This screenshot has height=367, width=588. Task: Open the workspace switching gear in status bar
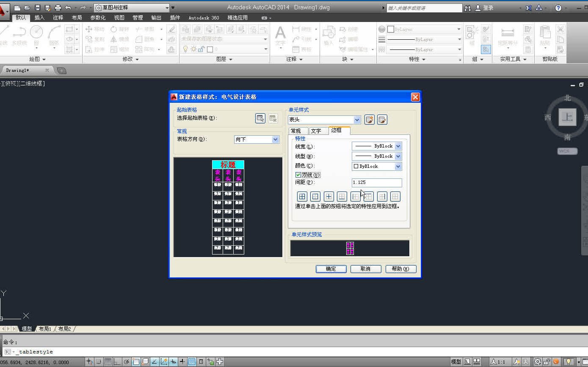[x=538, y=362]
